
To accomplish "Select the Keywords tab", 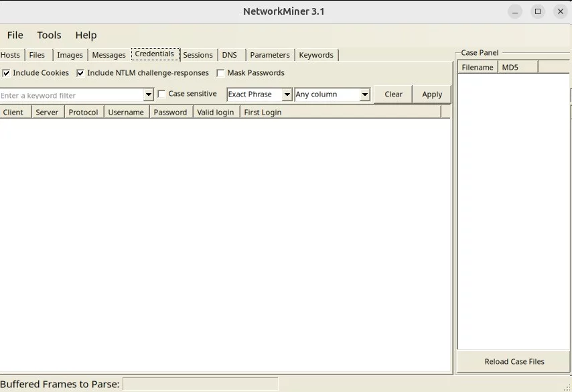I will (316, 55).
